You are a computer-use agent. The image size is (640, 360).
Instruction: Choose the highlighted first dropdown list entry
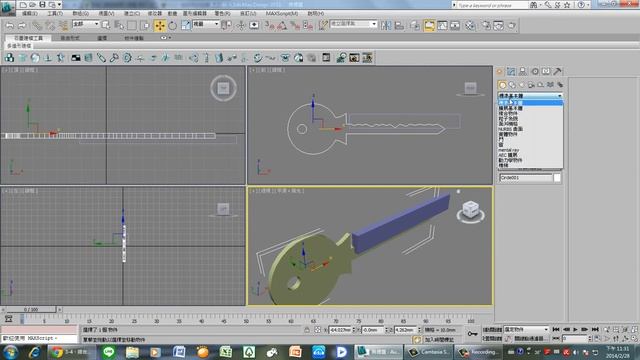[x=530, y=102]
